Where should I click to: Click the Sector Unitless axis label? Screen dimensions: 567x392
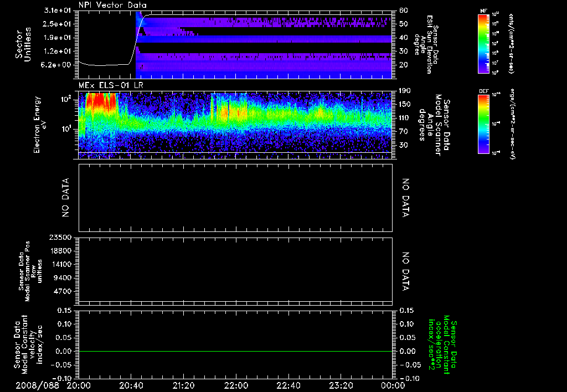(x=22, y=44)
